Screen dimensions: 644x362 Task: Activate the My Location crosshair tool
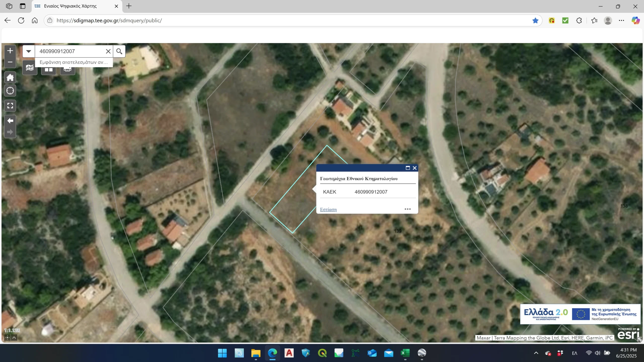tap(10, 90)
